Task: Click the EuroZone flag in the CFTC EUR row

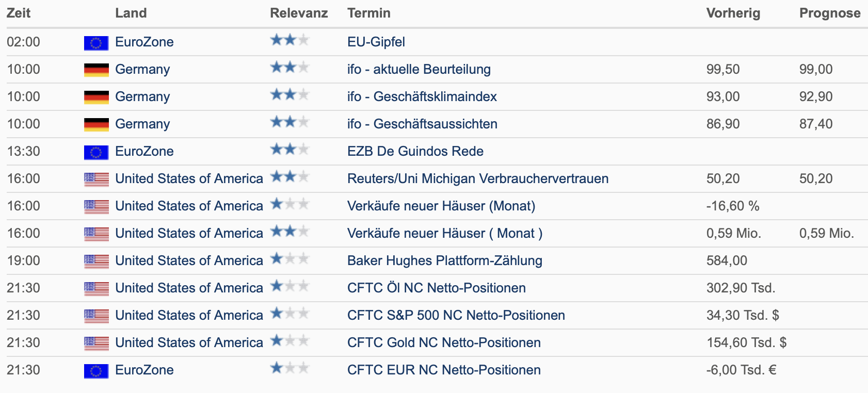Action: tap(97, 371)
